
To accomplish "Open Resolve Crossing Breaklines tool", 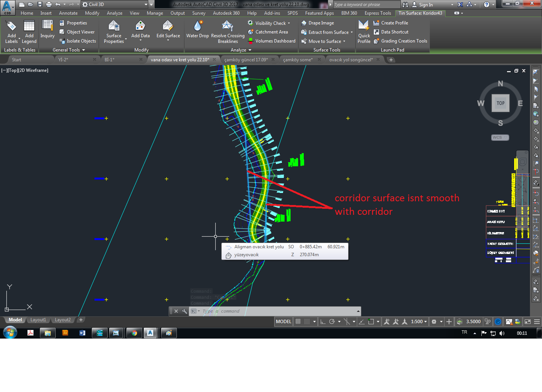I will coord(228,29).
